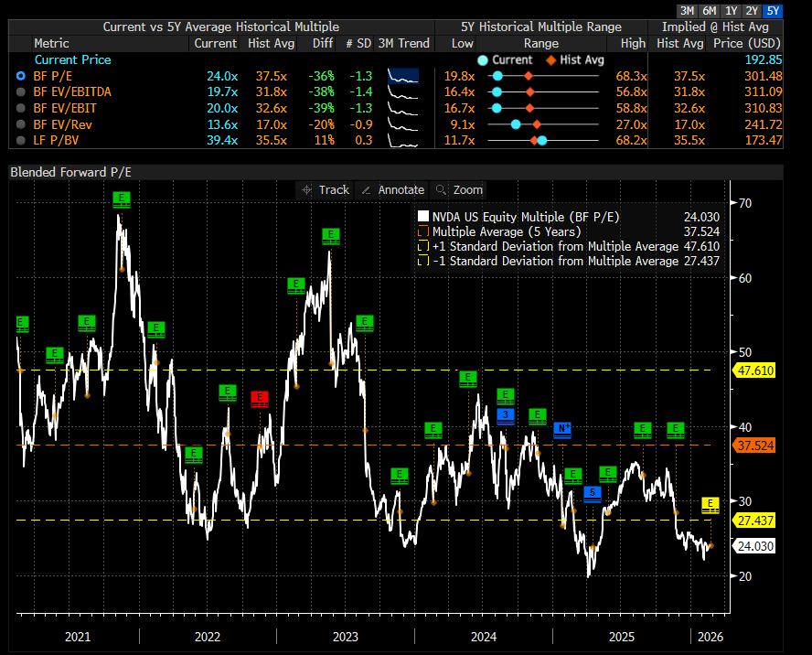Click the green earnings marker at the 2021 peak

(122, 199)
